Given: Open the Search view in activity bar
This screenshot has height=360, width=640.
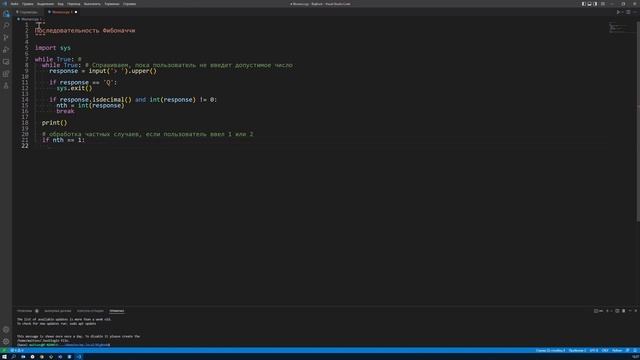Looking at the screenshot, I should coord(6,26).
